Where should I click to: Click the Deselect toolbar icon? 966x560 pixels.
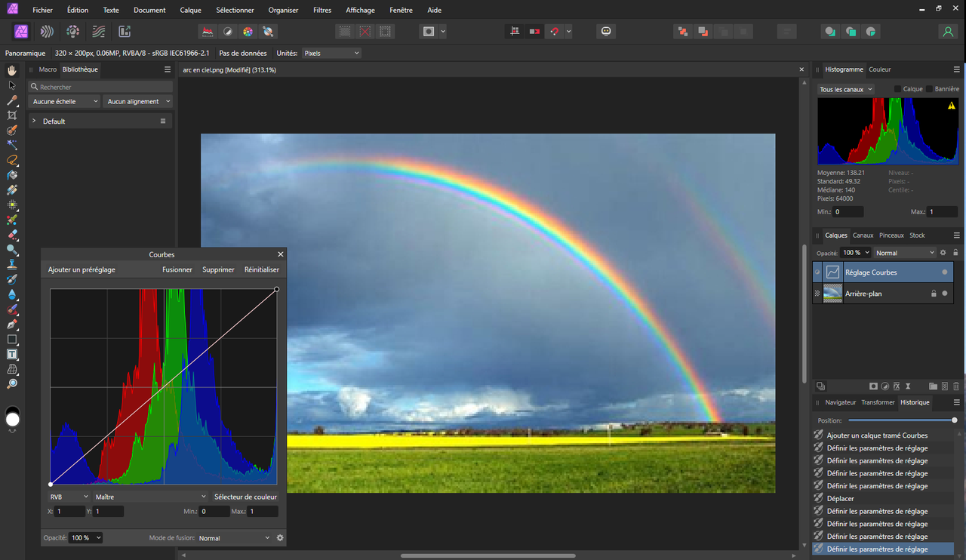coord(365,32)
